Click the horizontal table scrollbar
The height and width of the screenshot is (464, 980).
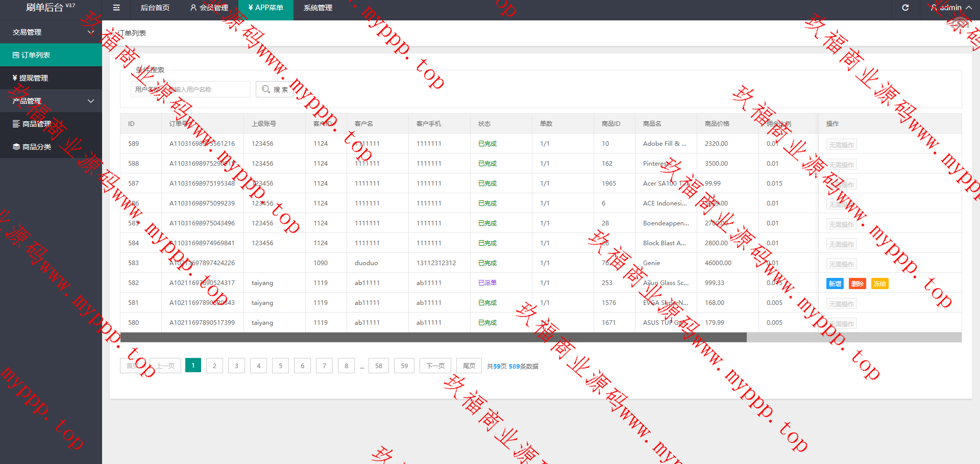tap(433, 337)
